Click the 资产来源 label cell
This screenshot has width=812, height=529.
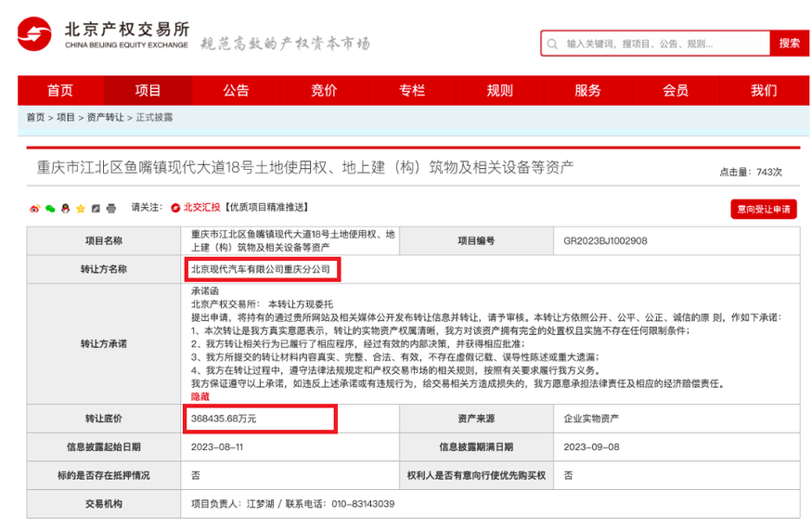coord(476,419)
